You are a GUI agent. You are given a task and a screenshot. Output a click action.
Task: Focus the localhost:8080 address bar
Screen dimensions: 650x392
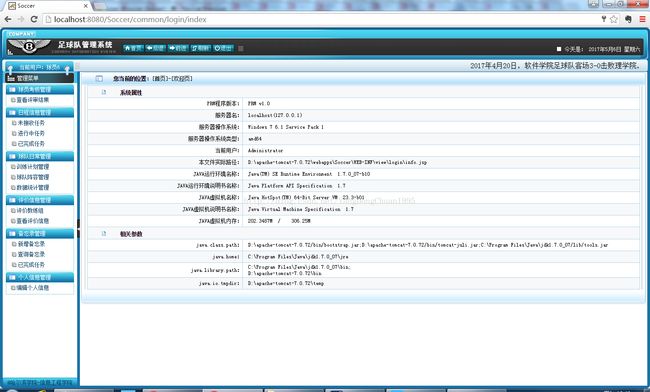(x=323, y=19)
